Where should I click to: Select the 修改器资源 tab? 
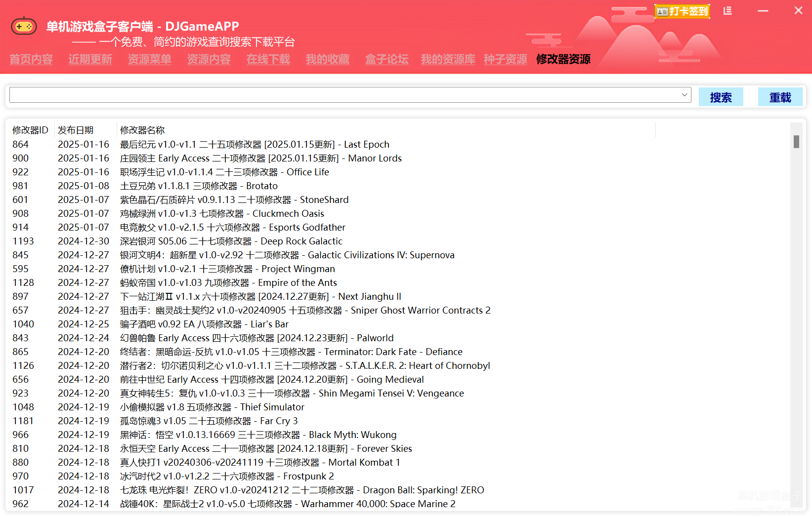[x=563, y=59]
